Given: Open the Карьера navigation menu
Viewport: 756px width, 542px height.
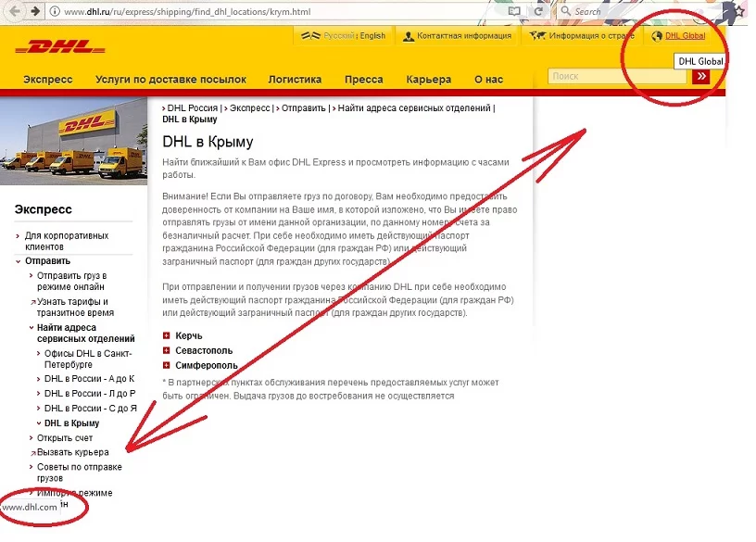Looking at the screenshot, I should tap(429, 80).
